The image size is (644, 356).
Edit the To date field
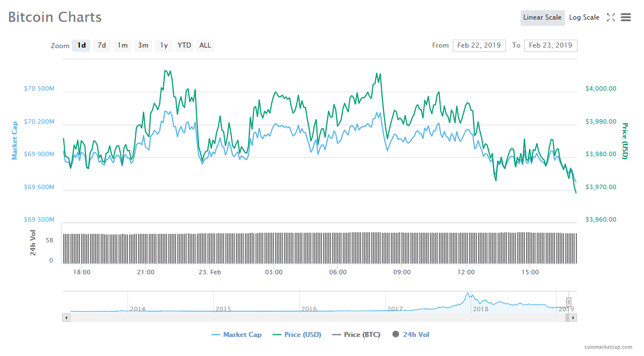pos(550,46)
